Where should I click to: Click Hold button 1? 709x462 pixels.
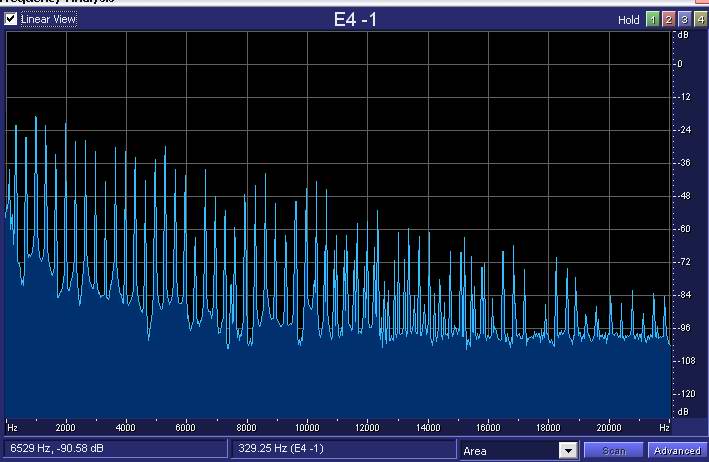tap(651, 19)
